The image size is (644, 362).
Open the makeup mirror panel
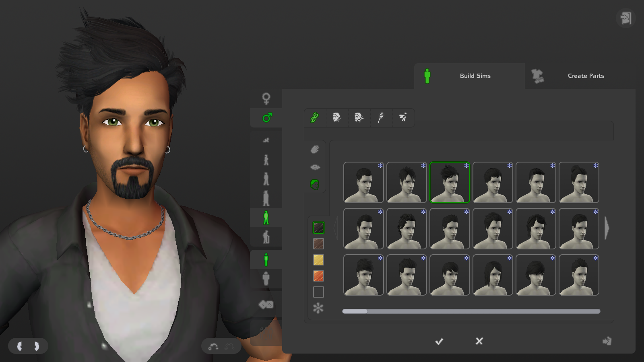pos(381,117)
